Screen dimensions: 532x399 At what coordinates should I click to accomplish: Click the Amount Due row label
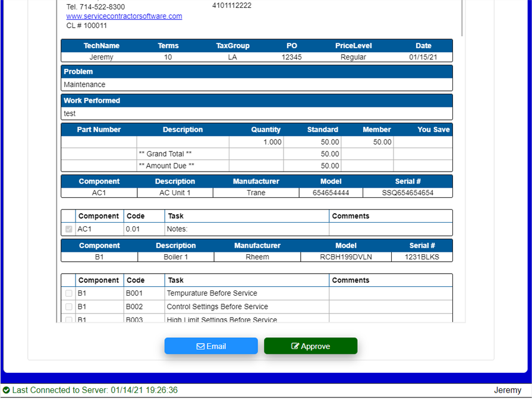click(x=166, y=166)
